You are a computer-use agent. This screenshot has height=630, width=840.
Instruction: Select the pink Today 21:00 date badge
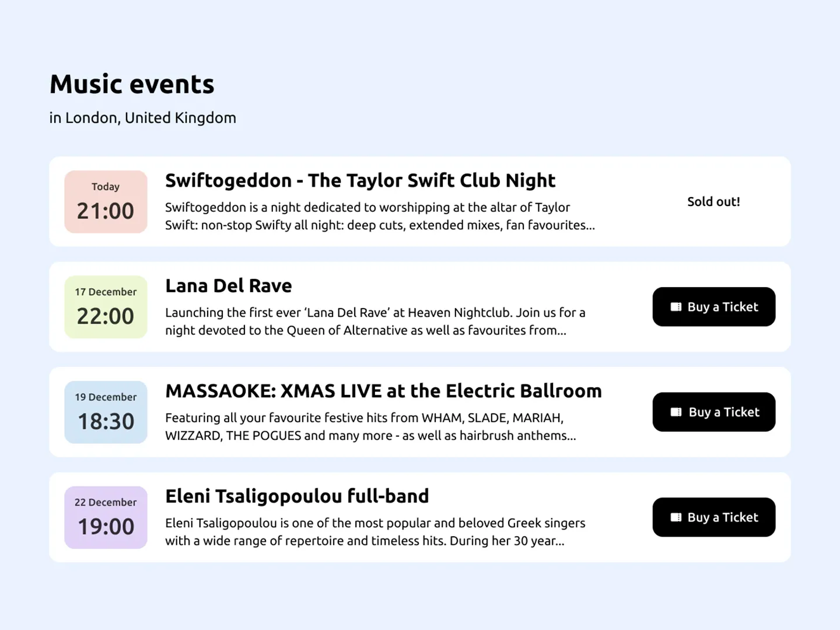[106, 201]
